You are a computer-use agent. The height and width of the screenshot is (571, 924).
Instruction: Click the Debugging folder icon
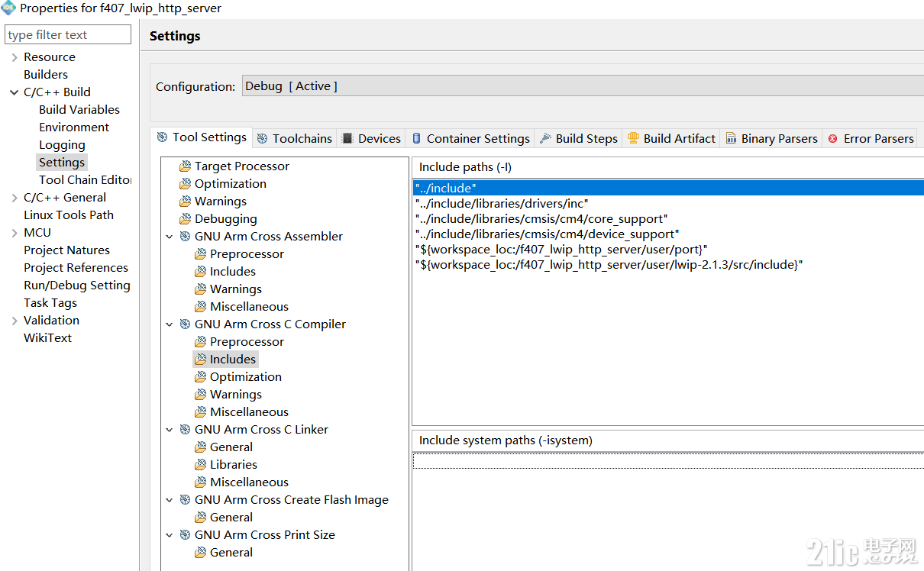pos(185,219)
